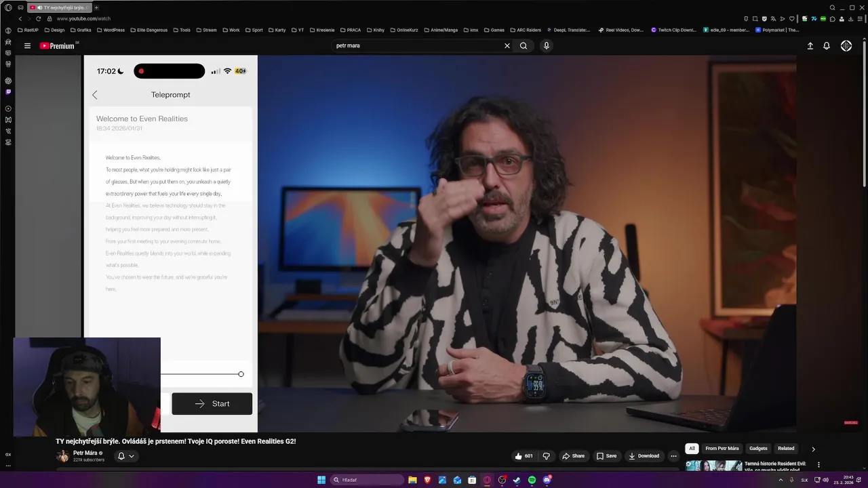The image size is (868, 488).
Task: Open the Opera menu logo
Action: point(8,7)
